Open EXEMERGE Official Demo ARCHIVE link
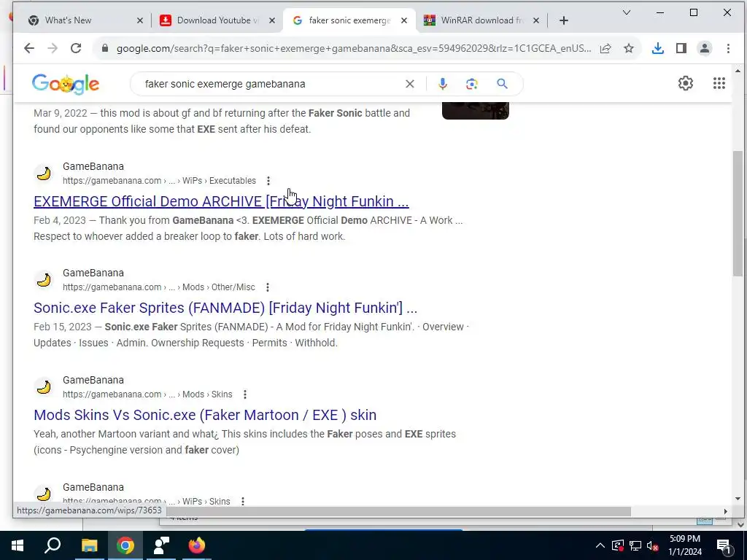Viewport: 747px width, 560px height. [221, 201]
